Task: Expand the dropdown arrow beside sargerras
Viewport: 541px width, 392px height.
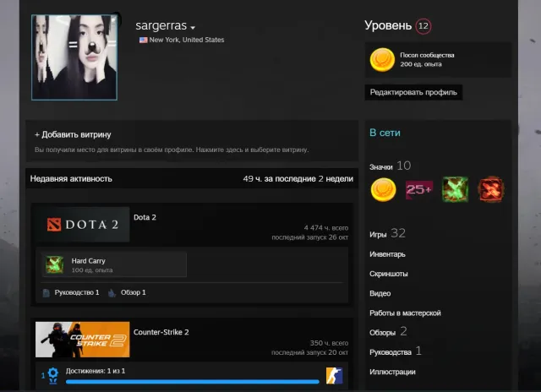Action: pos(193,28)
